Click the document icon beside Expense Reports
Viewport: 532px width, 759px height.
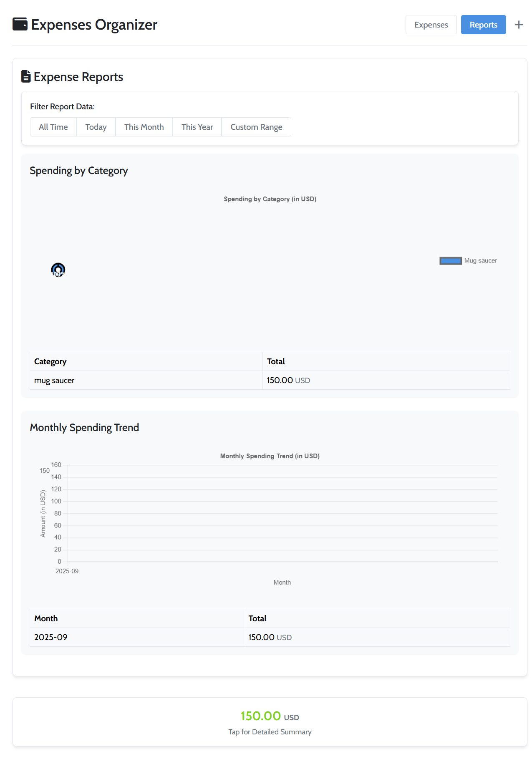coord(25,76)
